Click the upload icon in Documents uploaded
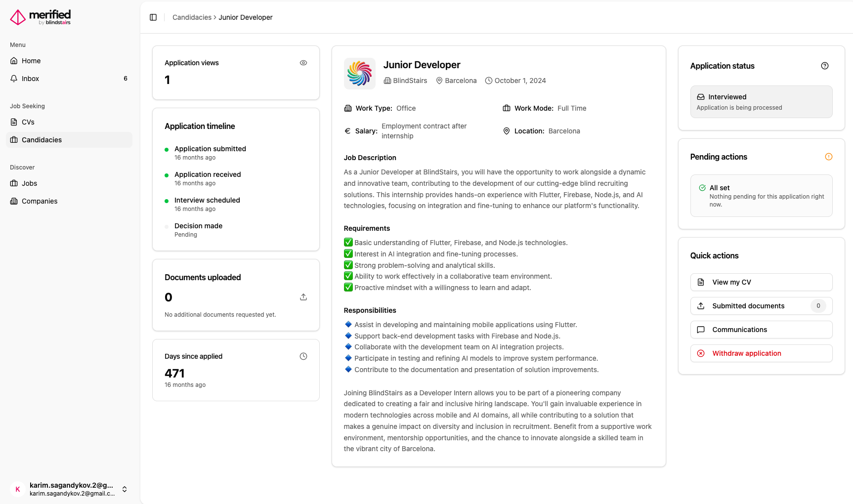Screen dimensions: 853x504 click(x=303, y=297)
